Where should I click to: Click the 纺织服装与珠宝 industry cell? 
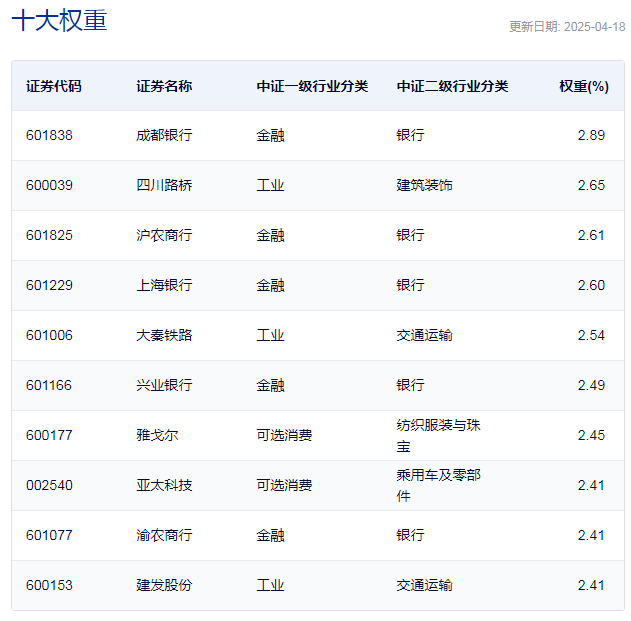click(x=438, y=435)
